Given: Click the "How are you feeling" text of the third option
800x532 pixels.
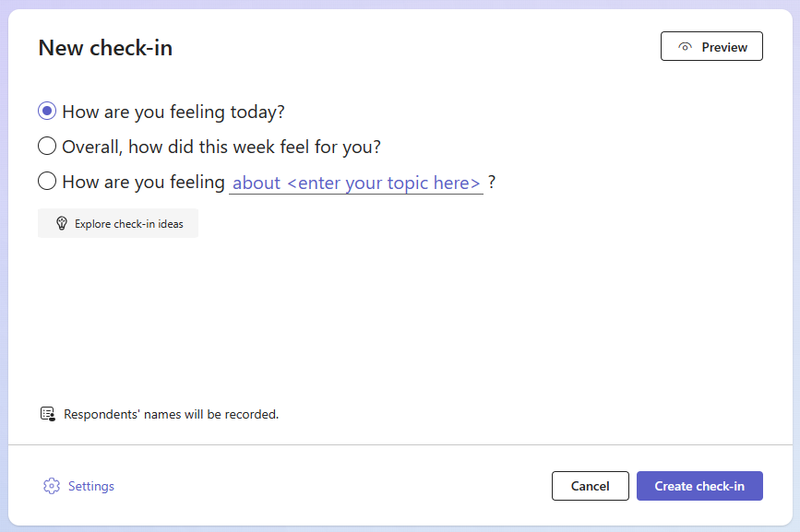Looking at the screenshot, I should 143,182.
